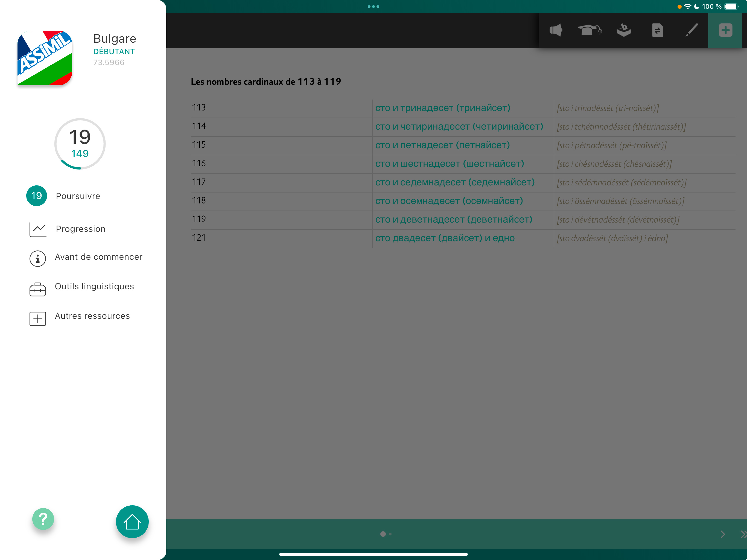747x560 pixels.
Task: Tap the three-dot multitasking indicator at top
Action: (373, 6)
